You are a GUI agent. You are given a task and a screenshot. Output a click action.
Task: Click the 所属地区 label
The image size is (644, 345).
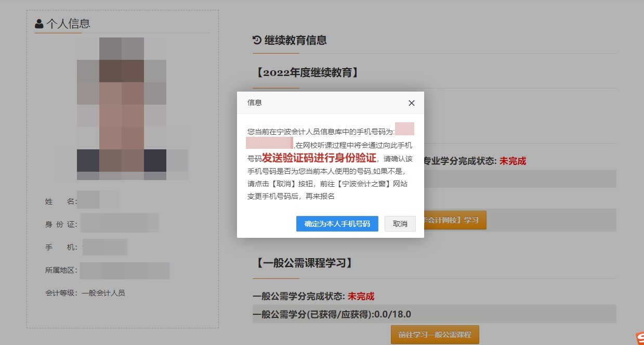(61, 271)
